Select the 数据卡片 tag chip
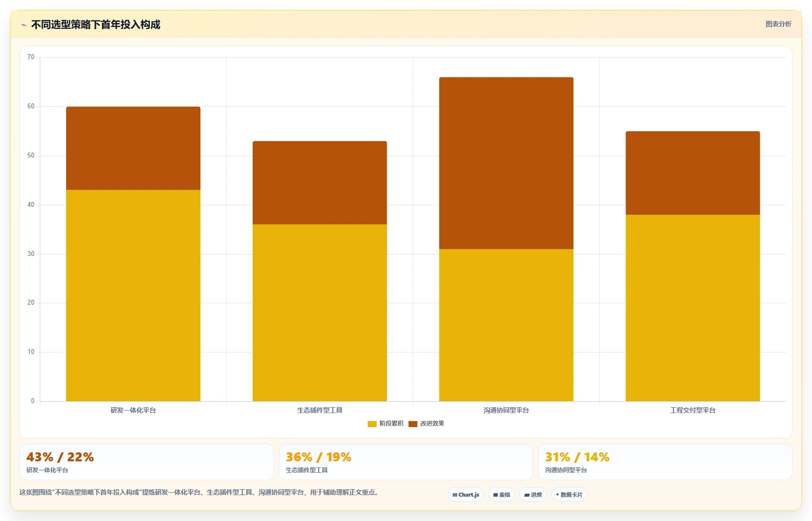This screenshot has width=812, height=521. point(569,495)
